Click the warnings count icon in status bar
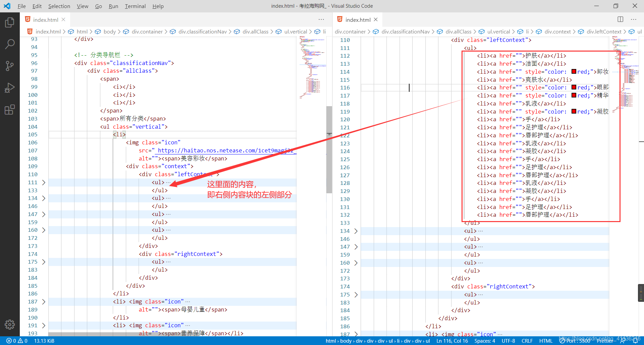This screenshot has width=644, height=345. click(20, 341)
